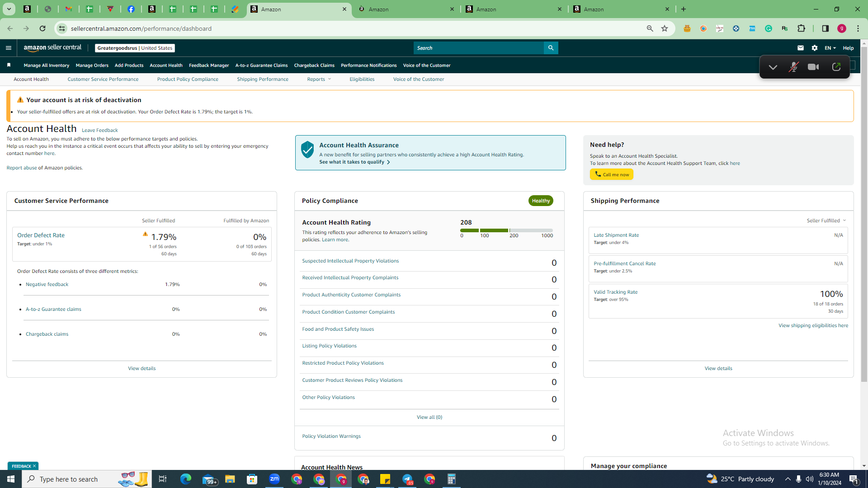Viewport: 868px width, 488px height.
Task: Open Telegram from the taskbar
Action: tap(407, 479)
